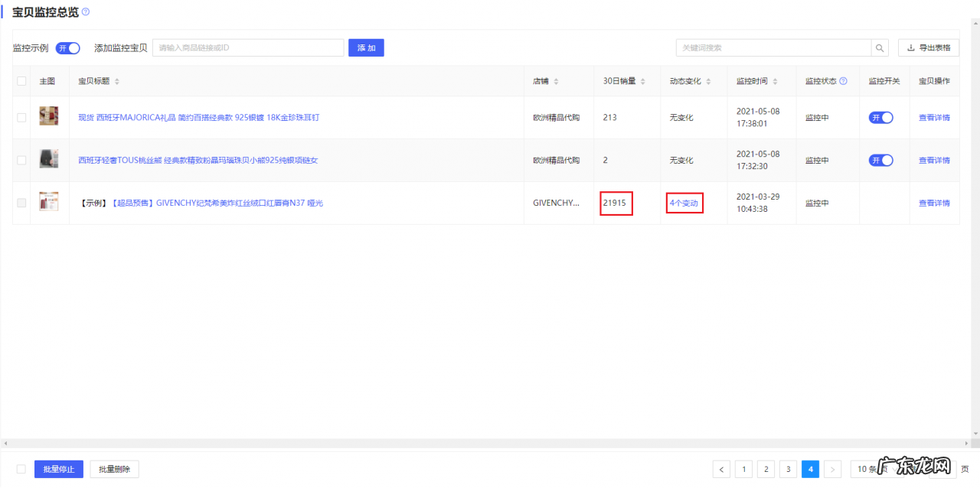
Task: Turn off monitoring for MAJORICA item
Action: pos(880,118)
